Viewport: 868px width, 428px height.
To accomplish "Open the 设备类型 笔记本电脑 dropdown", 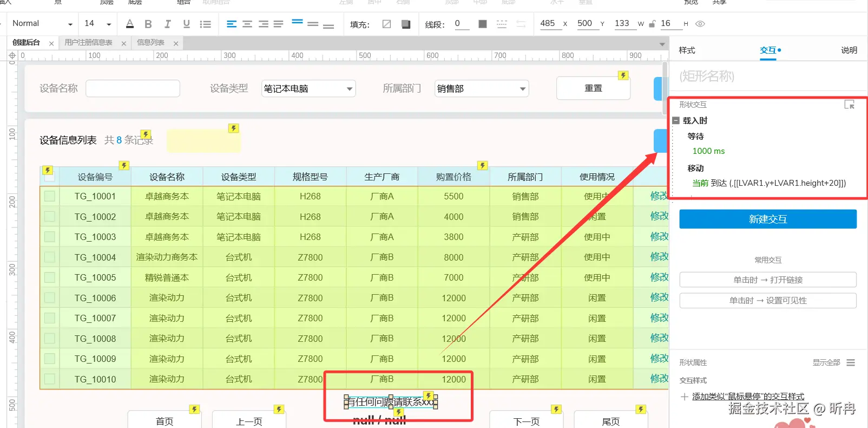I will point(308,88).
